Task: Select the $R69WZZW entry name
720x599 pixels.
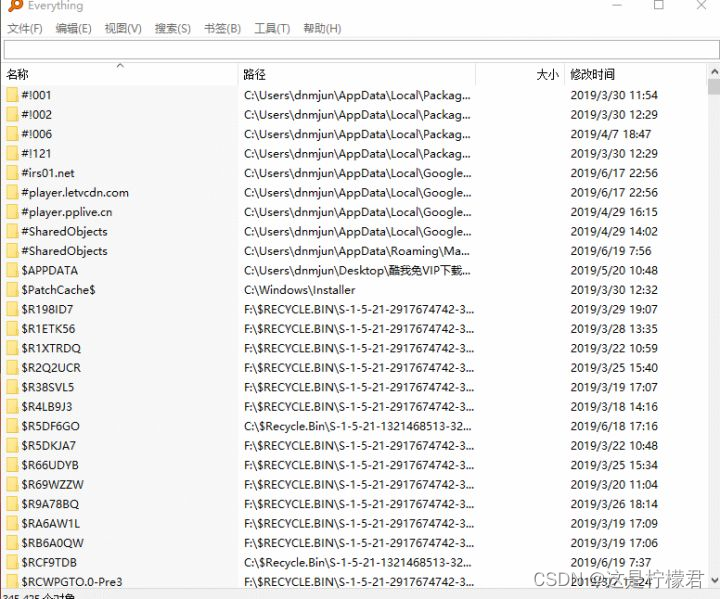Action: pos(52,485)
